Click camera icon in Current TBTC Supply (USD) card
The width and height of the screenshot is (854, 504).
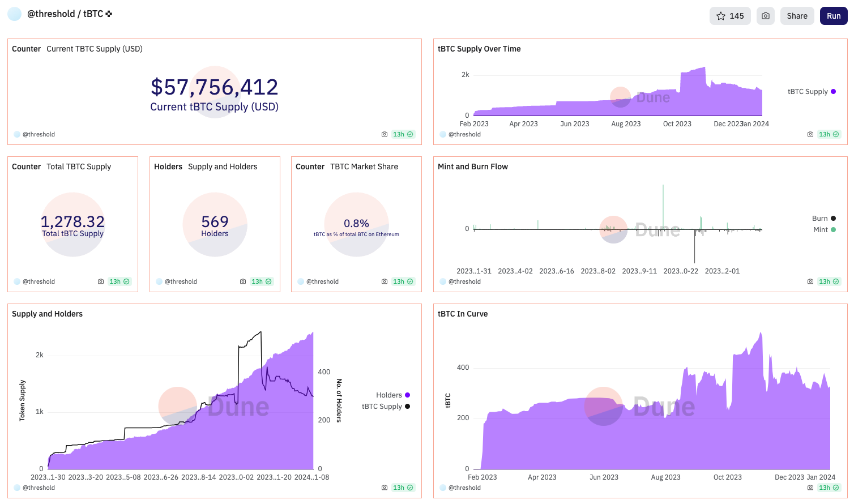point(385,134)
